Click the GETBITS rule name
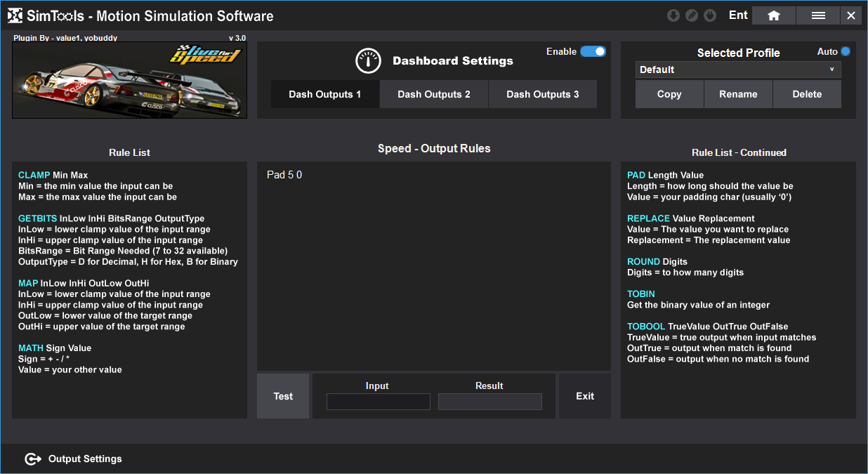Viewport: 868px width, 474px height. point(38,219)
